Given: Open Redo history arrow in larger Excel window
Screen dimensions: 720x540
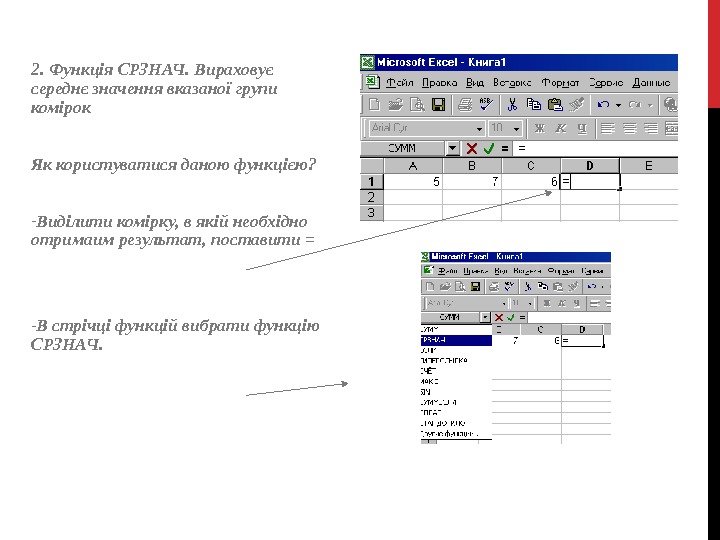Looking at the screenshot, I should pyautogui.click(x=650, y=105).
